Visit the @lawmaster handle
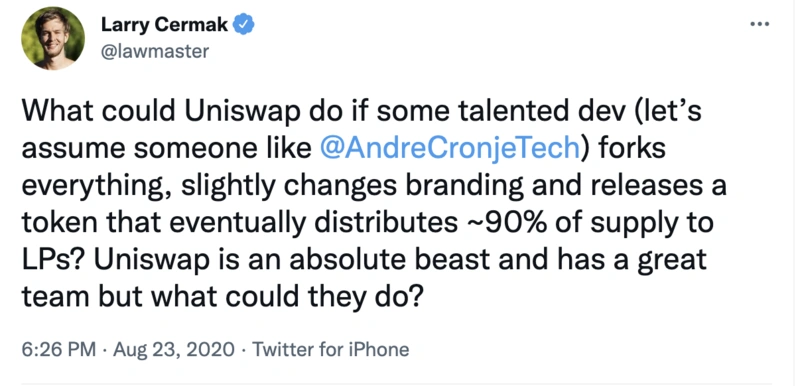This screenshot has width=800, height=386. tap(155, 52)
